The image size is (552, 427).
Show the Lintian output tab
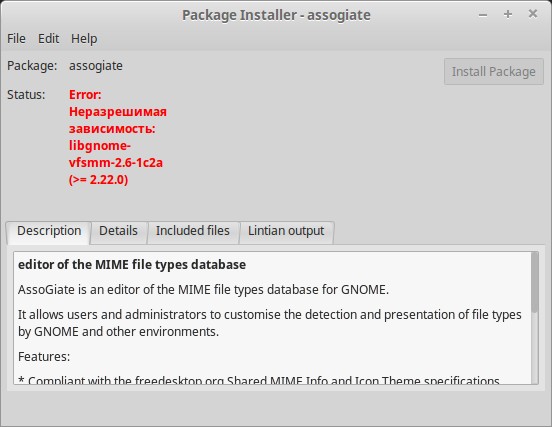[286, 231]
